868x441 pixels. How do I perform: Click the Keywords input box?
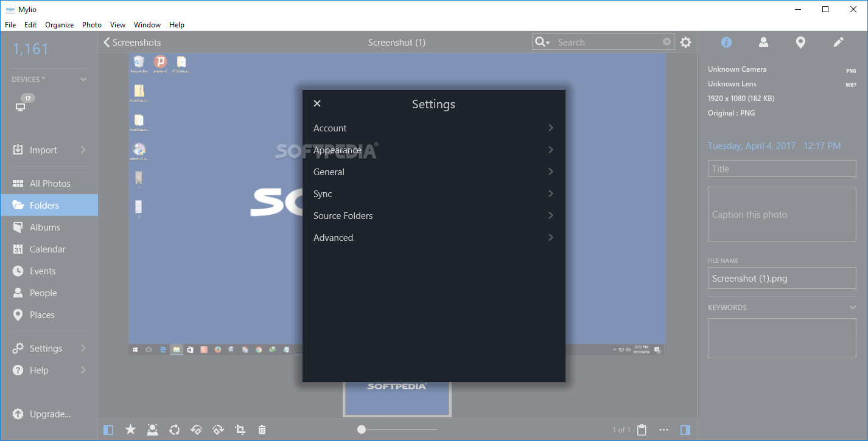pos(782,338)
